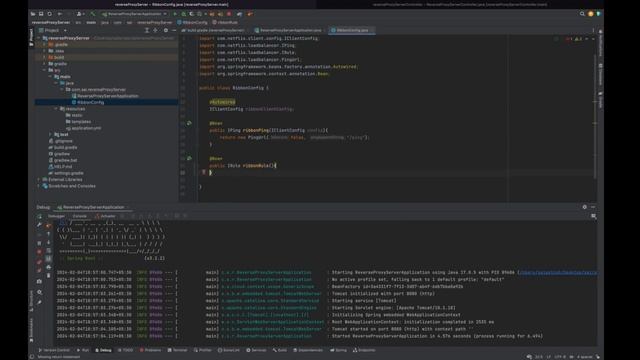
Task: Open a project with the toolbar folder icon
Action: (x=33, y=14)
